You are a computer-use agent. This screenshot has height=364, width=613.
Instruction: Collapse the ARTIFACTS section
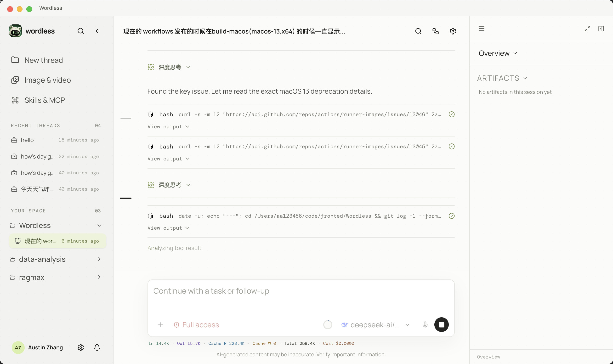point(502,78)
